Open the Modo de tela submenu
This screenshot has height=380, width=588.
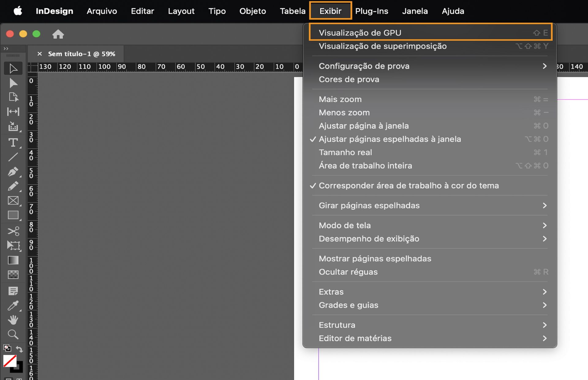pos(345,225)
